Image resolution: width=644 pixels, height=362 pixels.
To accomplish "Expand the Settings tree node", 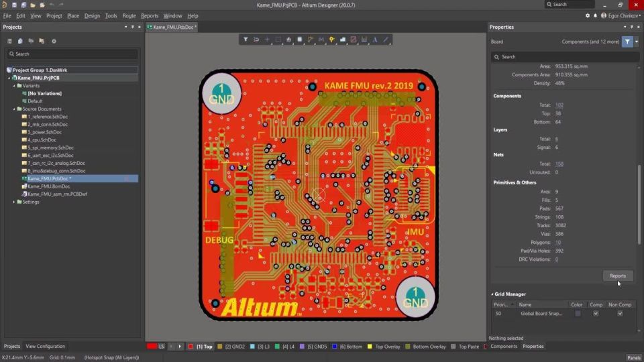I will click(x=14, y=202).
